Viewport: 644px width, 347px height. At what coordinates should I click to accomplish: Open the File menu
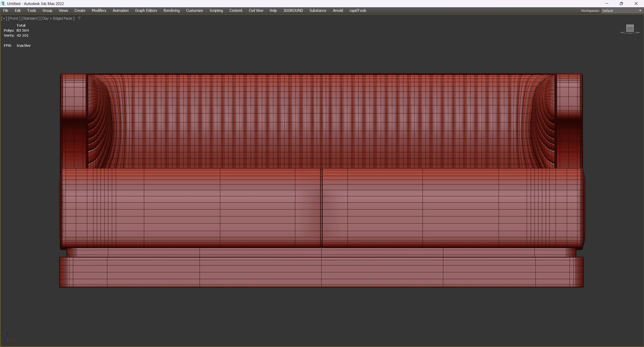6,11
